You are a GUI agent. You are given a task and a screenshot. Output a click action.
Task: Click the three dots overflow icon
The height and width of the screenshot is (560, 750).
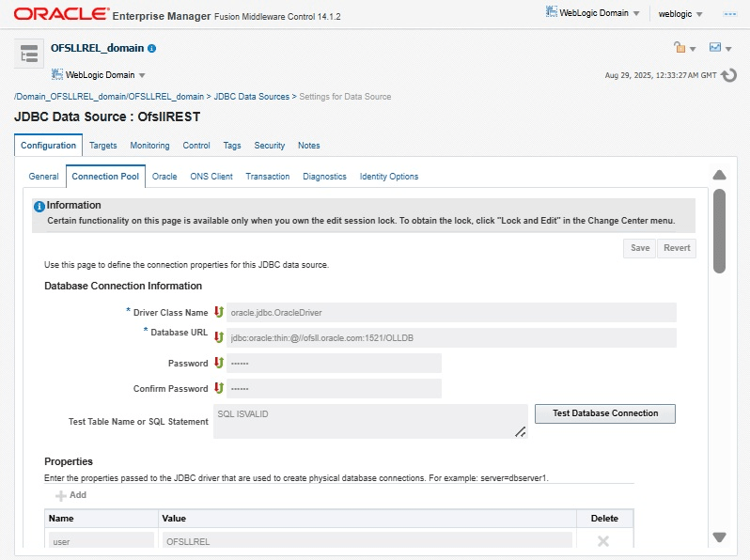coord(730,14)
